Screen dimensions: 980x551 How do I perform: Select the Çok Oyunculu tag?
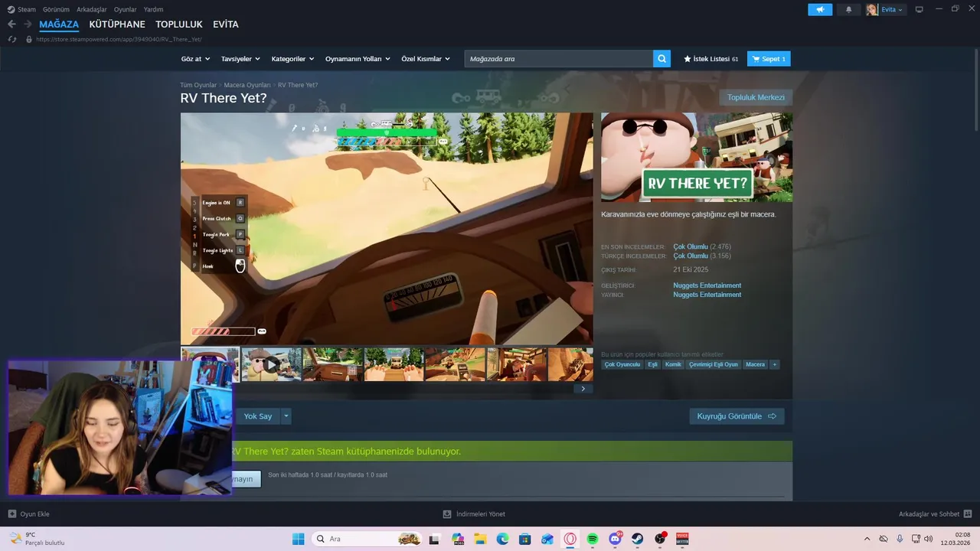point(622,364)
